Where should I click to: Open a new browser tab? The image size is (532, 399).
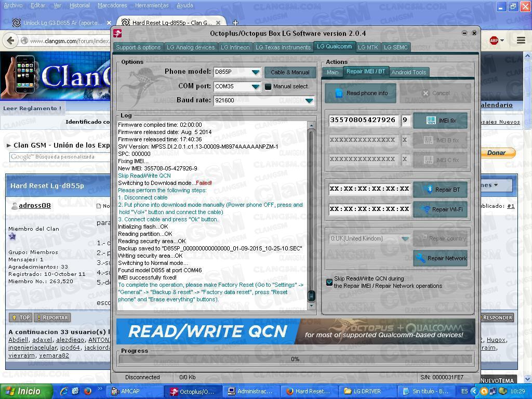click(x=235, y=23)
